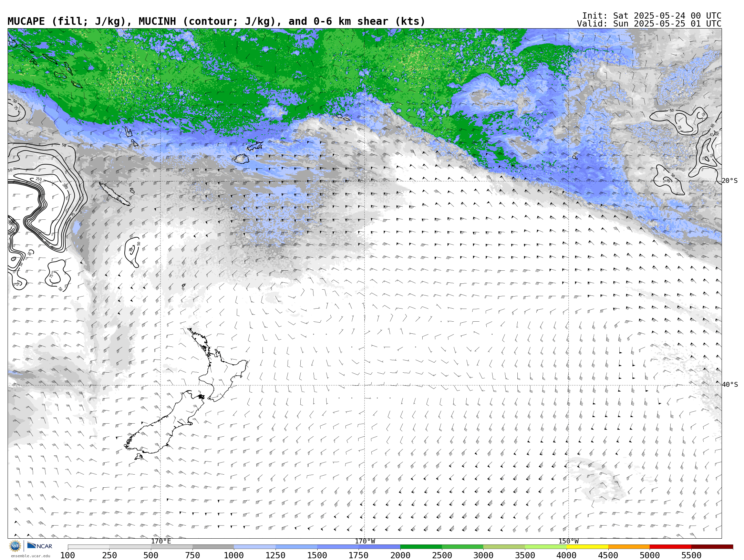744x560 pixels.
Task: Click the 1750 colorbar tick label
Action: 359,556
